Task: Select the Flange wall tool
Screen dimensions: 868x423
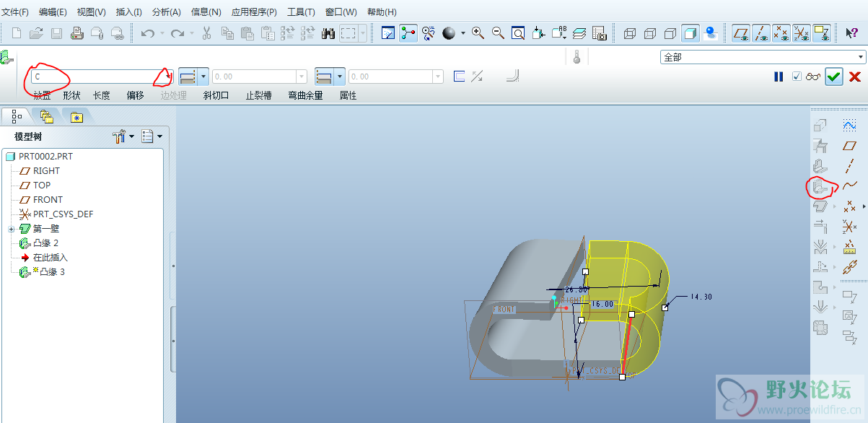Action: tap(820, 187)
